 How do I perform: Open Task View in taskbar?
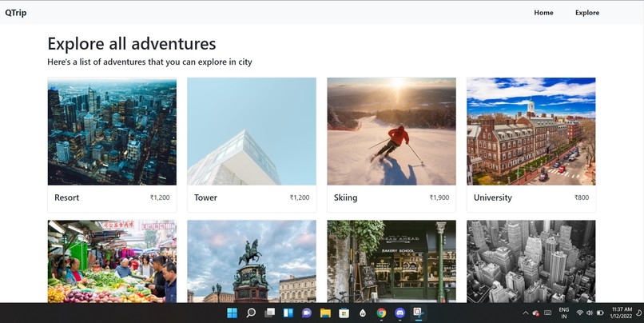[x=269, y=313]
